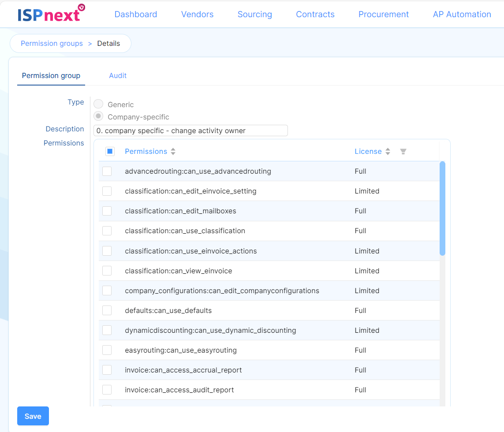The width and height of the screenshot is (504, 432).
Task: Click the License column header
Action: [368, 151]
